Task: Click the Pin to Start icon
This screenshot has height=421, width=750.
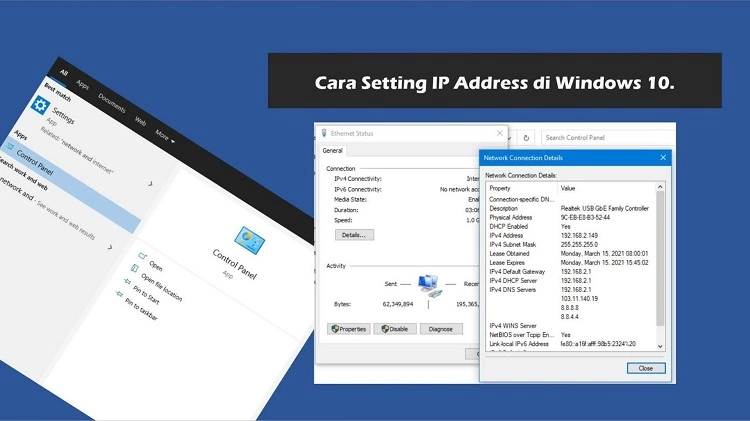Action: coord(127,281)
